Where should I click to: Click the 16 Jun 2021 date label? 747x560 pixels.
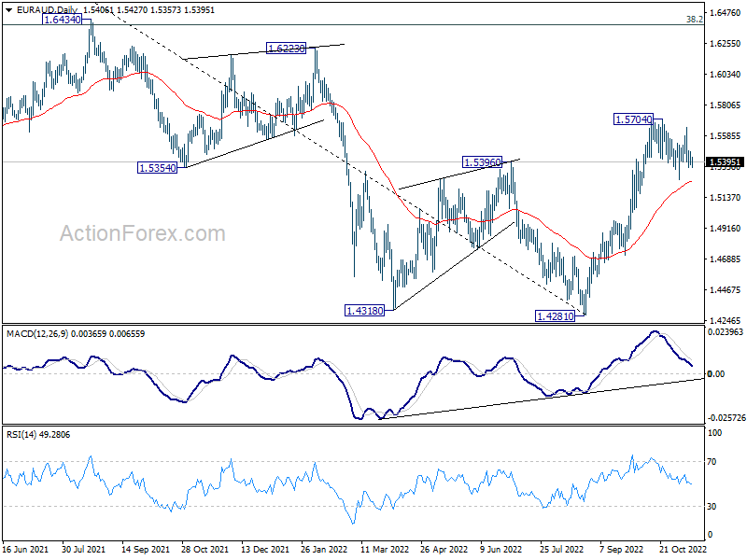point(26,549)
